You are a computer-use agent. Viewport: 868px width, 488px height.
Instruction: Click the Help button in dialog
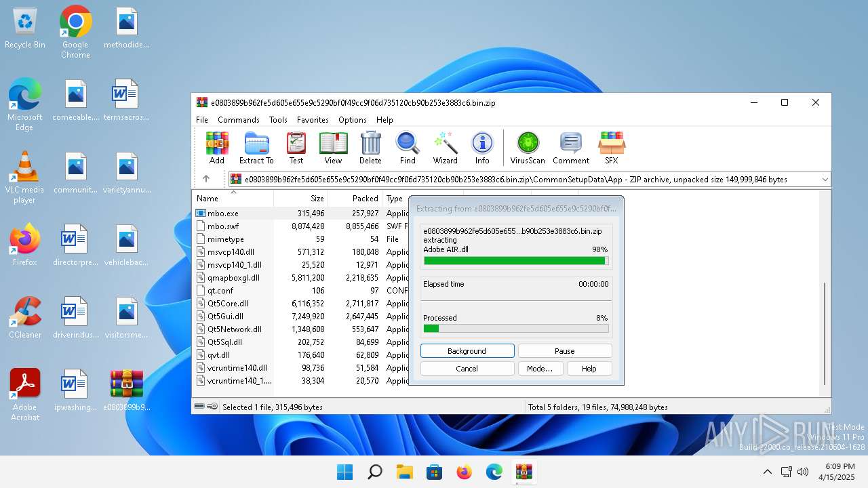pos(589,369)
